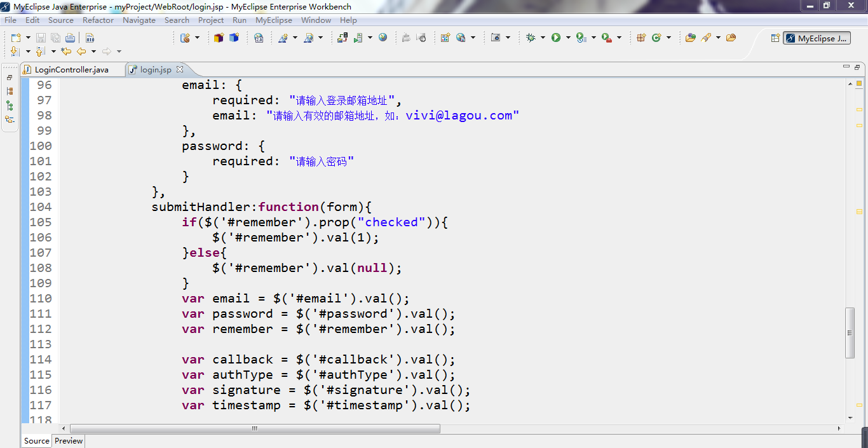
Task: Click the yellow-purple new package cube icon
Action: click(x=219, y=38)
